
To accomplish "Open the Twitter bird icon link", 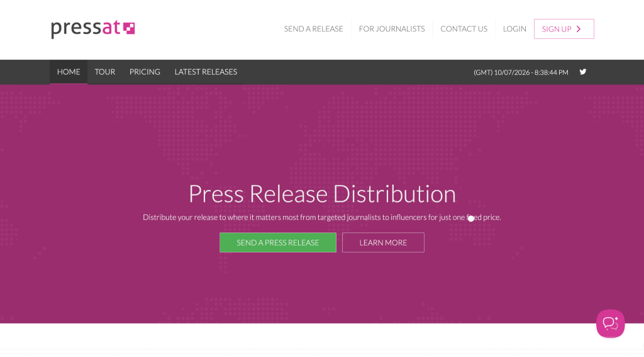I will [x=583, y=72].
